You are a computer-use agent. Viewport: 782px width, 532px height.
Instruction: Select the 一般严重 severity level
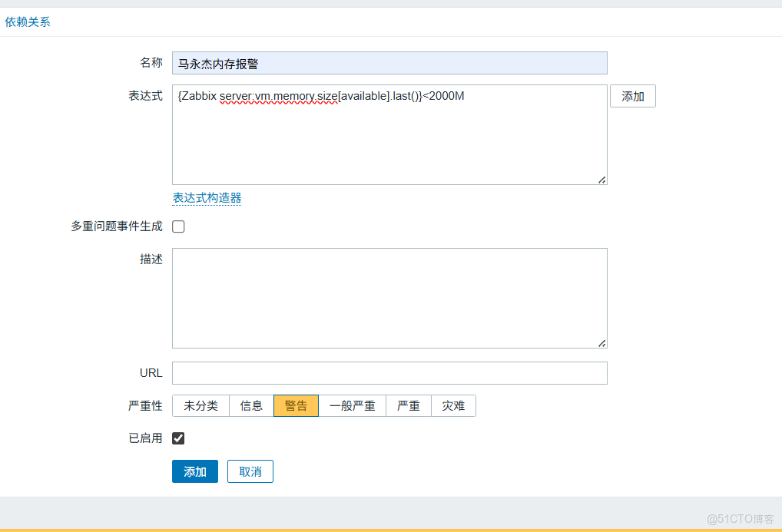click(352, 405)
